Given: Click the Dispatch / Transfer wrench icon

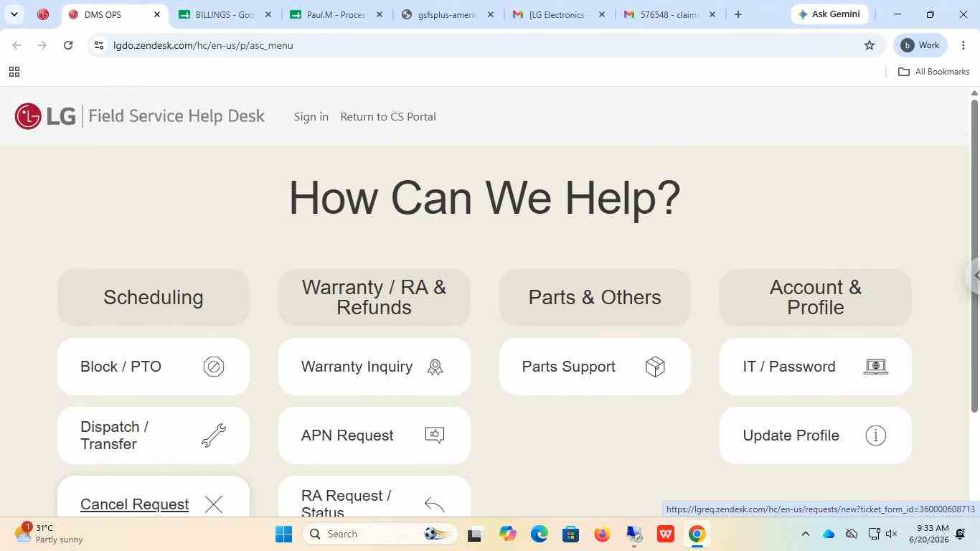Looking at the screenshot, I should [214, 435].
